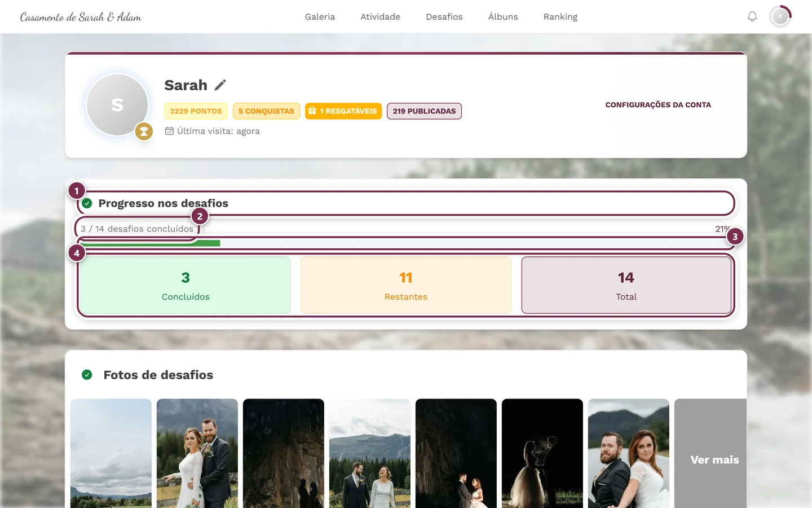812x508 pixels.
Task: Select the 11 Restantes stat card
Action: 406,285
